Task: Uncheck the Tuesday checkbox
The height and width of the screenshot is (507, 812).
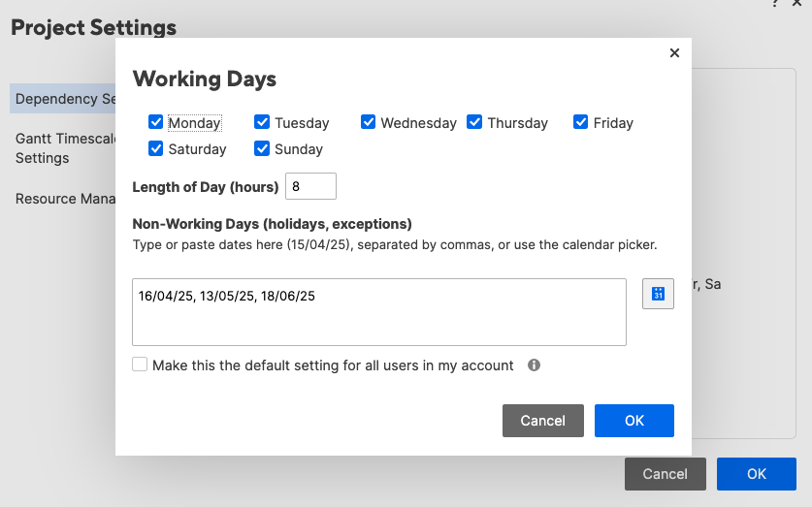Action: (262, 122)
